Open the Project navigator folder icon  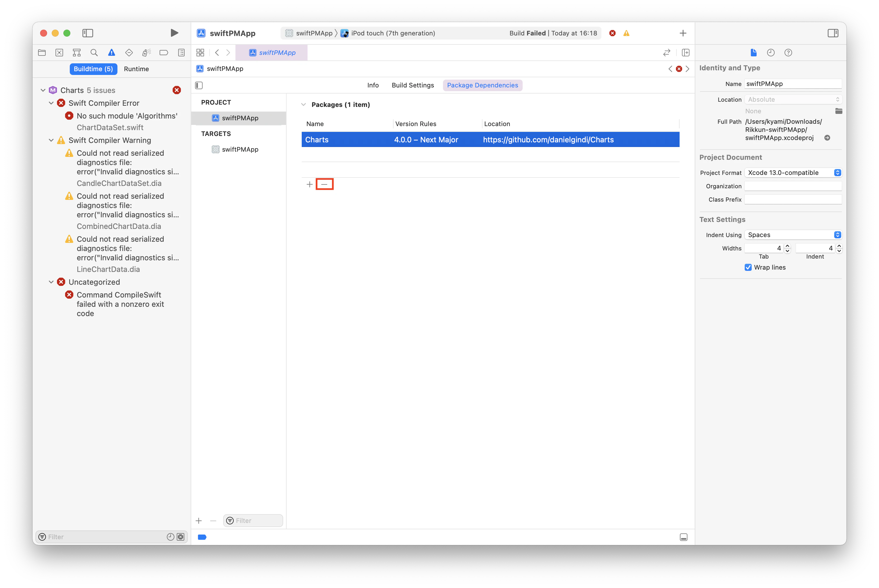[42, 53]
